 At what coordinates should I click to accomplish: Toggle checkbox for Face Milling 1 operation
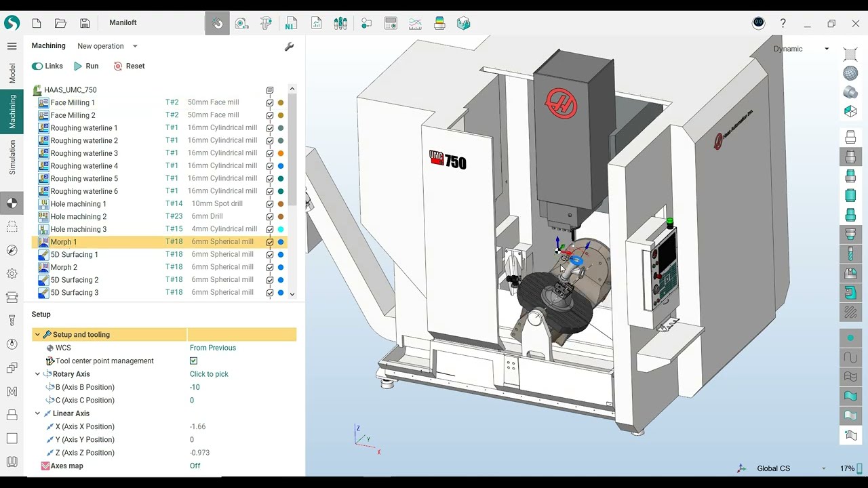click(270, 103)
